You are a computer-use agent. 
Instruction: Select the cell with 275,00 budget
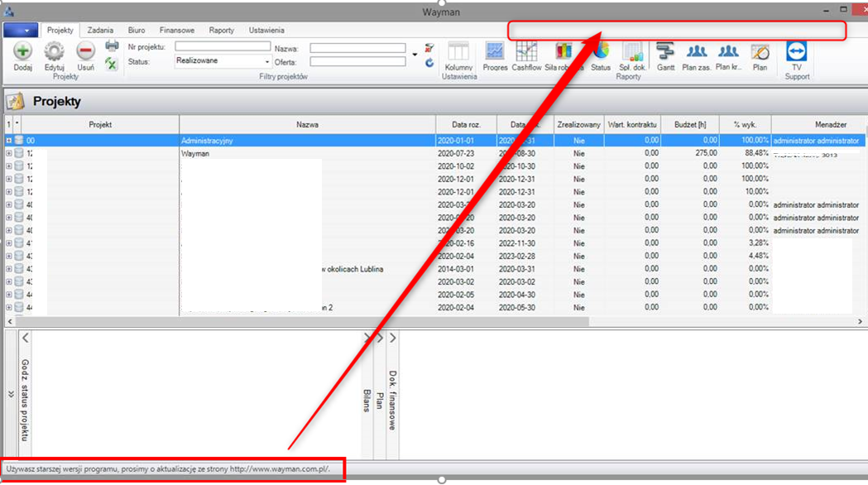tap(690, 153)
